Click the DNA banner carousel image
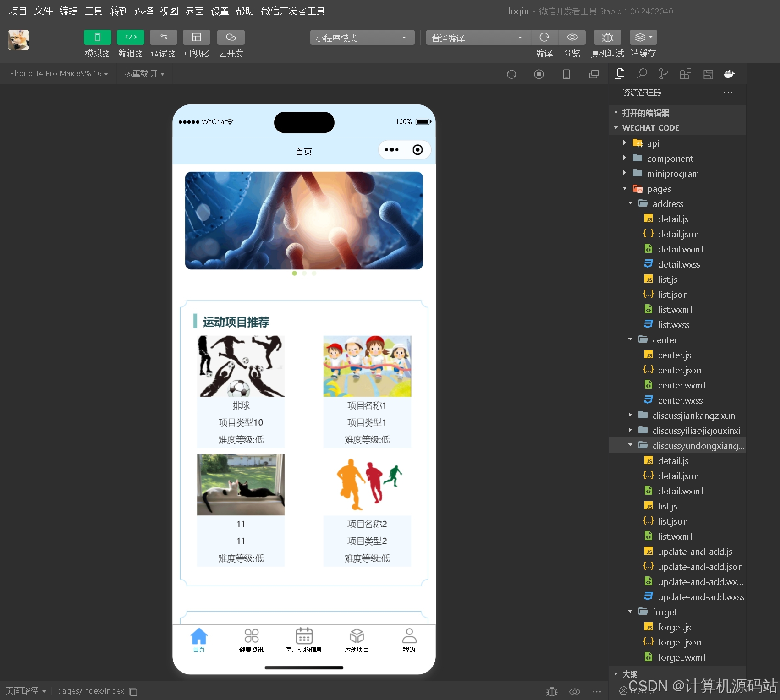The height and width of the screenshot is (700, 780). pos(304,220)
